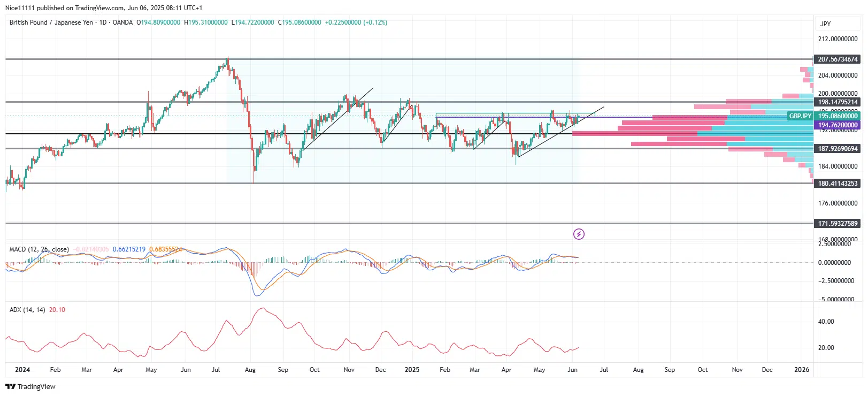Open the TradingView logo at bottom left
868x396 pixels.
(x=30, y=386)
